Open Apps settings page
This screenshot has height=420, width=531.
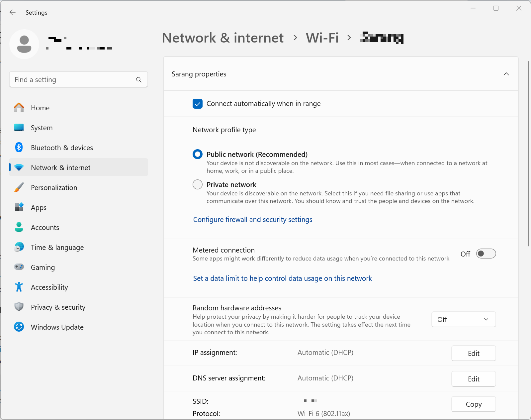click(78, 207)
